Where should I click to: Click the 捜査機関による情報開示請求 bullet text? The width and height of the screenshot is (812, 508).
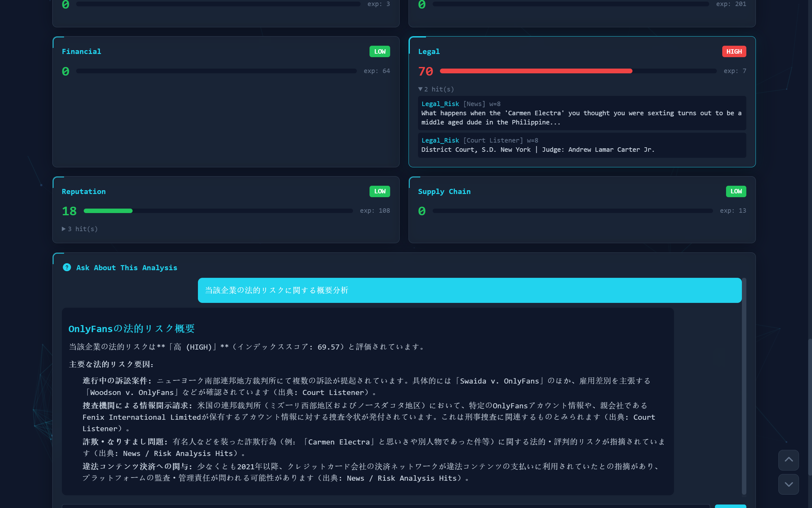pos(369,417)
